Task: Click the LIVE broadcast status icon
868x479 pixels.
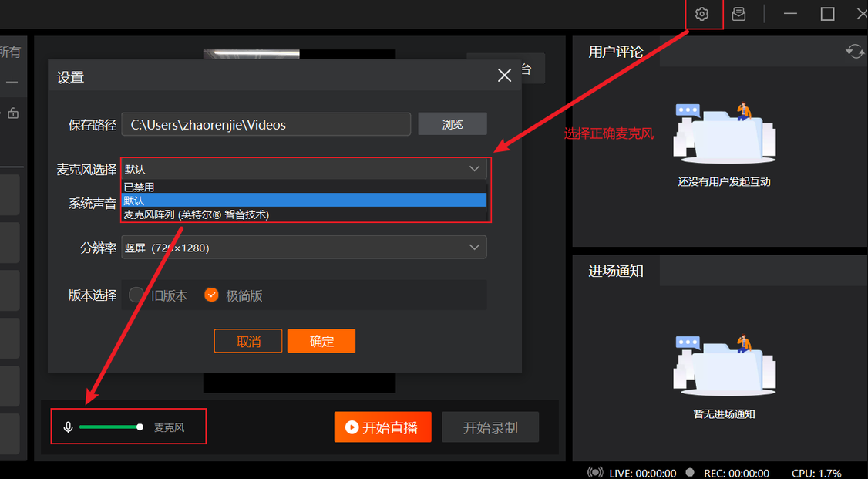Action: pos(595,472)
